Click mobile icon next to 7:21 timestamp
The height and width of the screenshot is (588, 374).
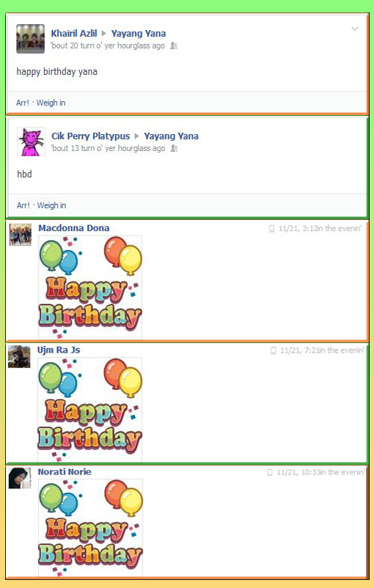pyautogui.click(x=274, y=350)
